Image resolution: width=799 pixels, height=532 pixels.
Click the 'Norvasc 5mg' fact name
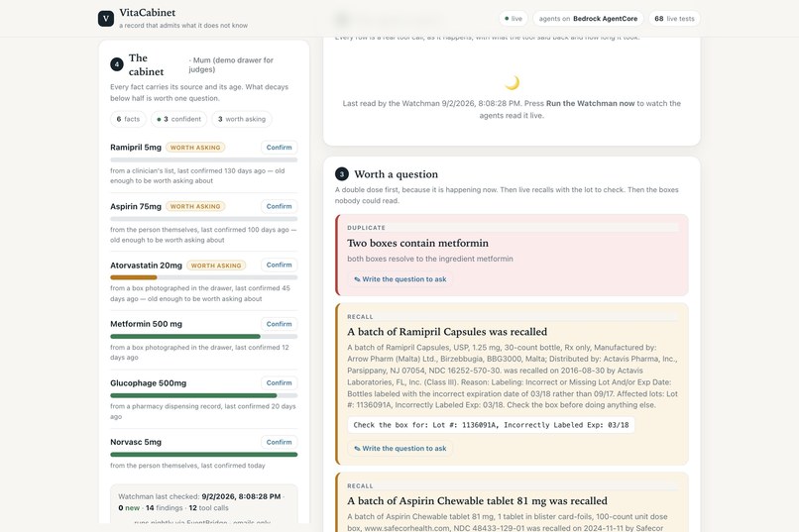(136, 443)
